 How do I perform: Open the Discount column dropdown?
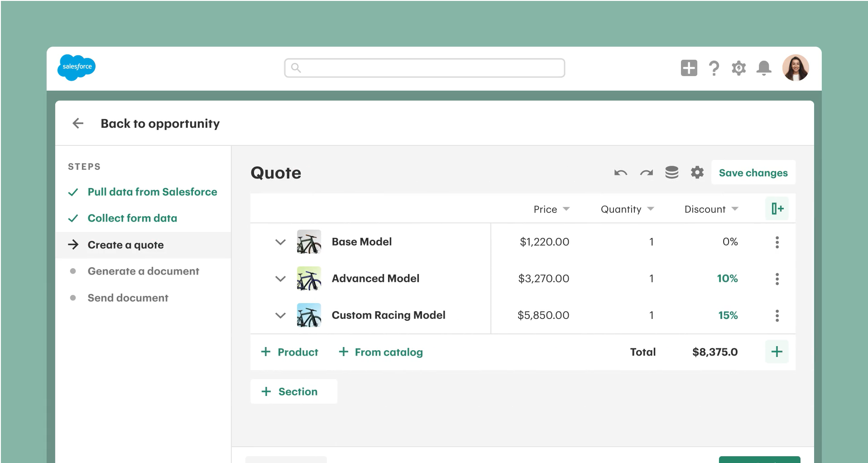tap(735, 209)
